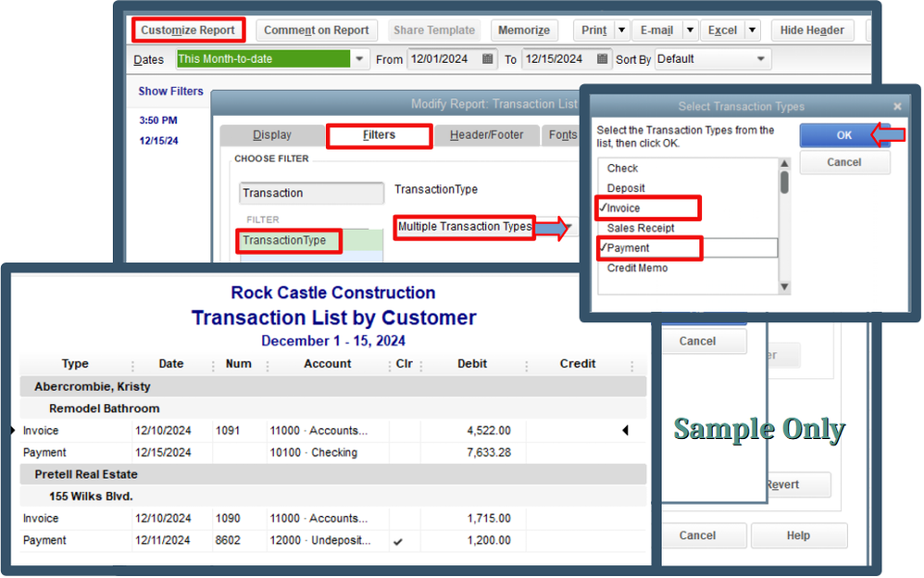This screenshot has height=578, width=924.
Task: Click the Date column header
Action: [171, 364]
